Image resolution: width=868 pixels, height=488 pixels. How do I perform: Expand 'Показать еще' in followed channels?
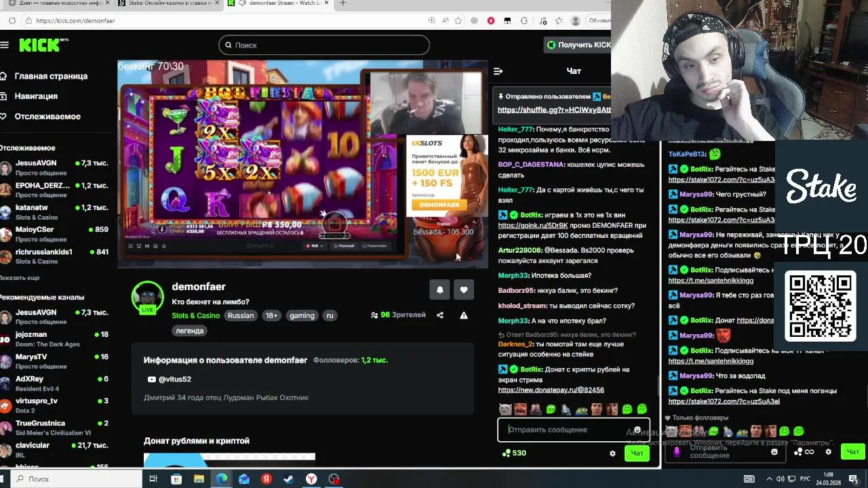click(x=20, y=278)
